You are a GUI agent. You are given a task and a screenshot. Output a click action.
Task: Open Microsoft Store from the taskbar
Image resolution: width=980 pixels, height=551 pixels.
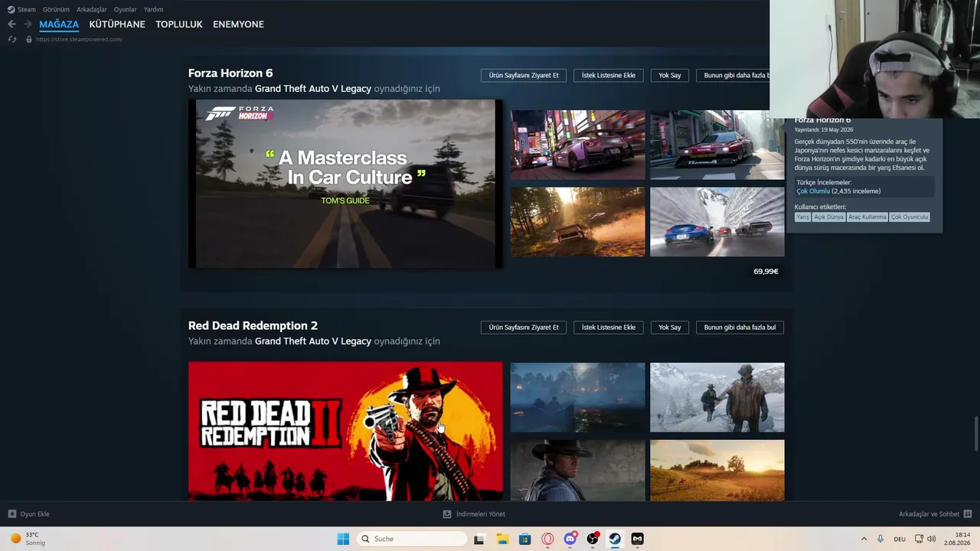coord(524,539)
